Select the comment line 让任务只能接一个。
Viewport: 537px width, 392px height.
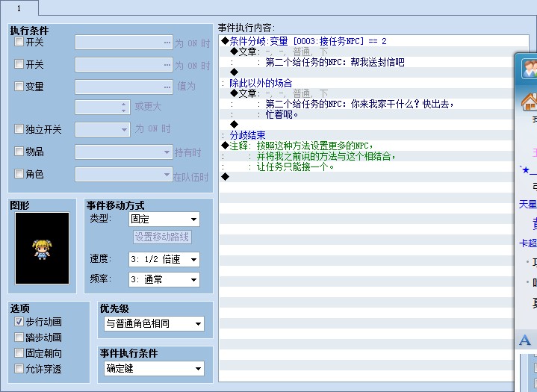pyautogui.click(x=296, y=167)
